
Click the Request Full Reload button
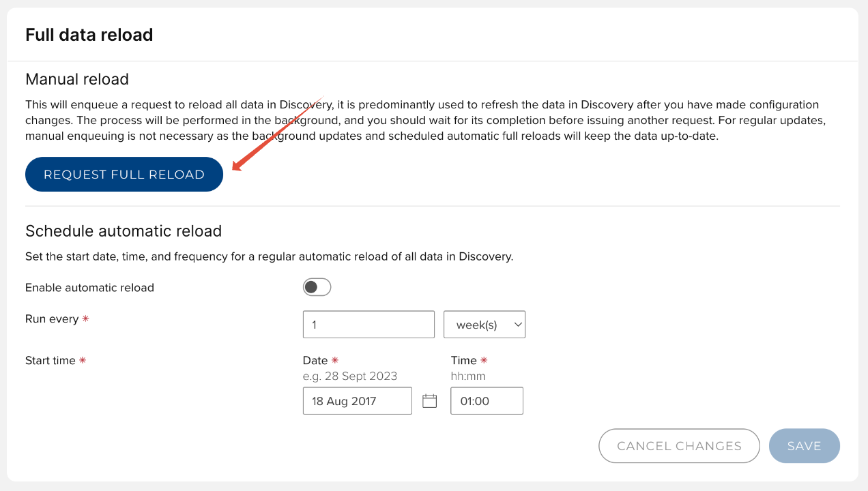pyautogui.click(x=124, y=175)
